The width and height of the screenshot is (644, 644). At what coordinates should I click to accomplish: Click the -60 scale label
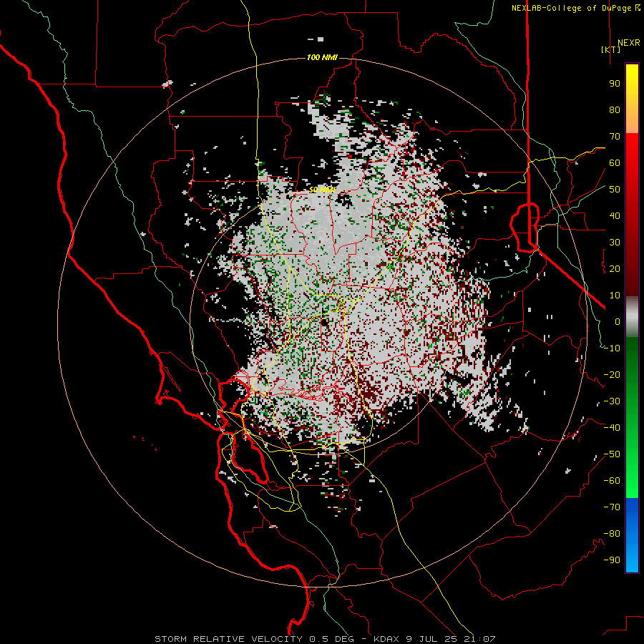[x=612, y=481]
